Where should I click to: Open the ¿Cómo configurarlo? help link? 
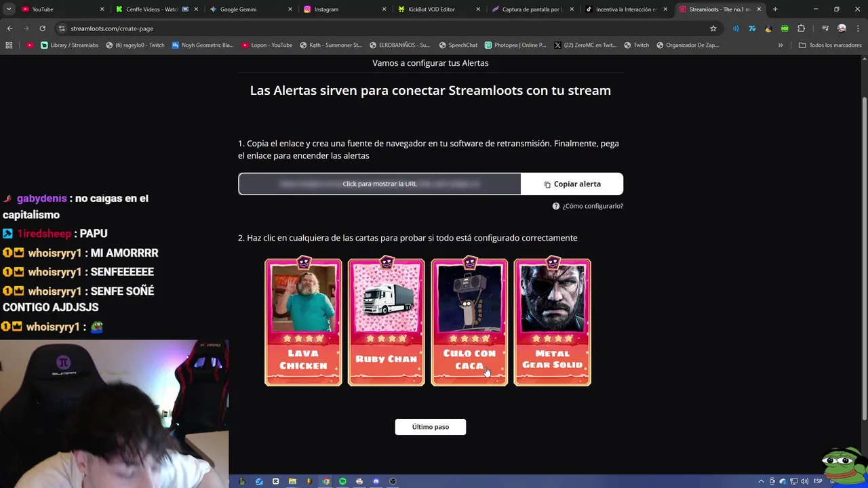(592, 206)
